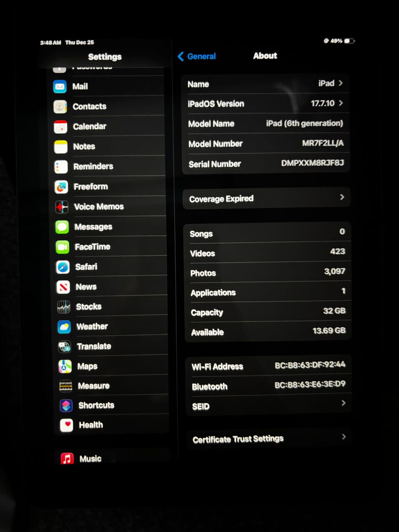
Task: Open Weather settings label
Action: point(92,327)
